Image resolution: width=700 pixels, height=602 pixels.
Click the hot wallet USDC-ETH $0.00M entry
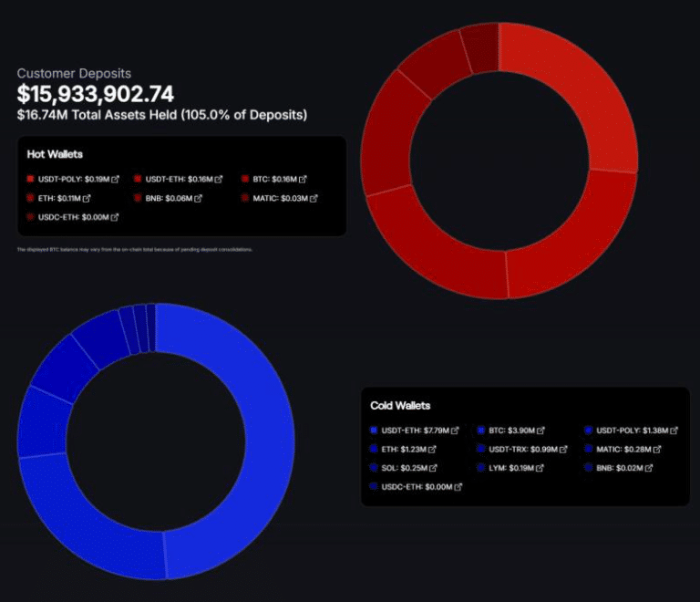[x=73, y=217]
